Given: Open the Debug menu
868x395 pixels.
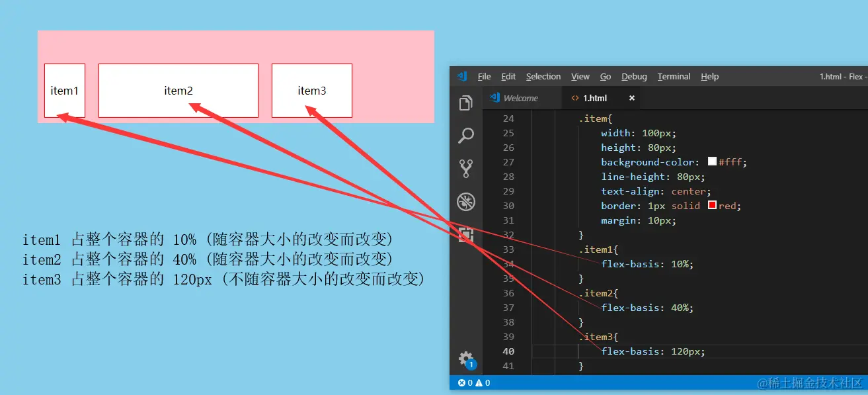Looking at the screenshot, I should pyautogui.click(x=634, y=76).
